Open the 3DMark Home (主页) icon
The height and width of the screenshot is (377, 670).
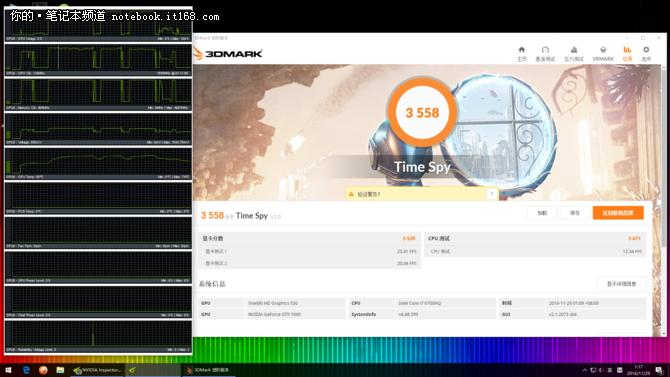click(x=521, y=53)
